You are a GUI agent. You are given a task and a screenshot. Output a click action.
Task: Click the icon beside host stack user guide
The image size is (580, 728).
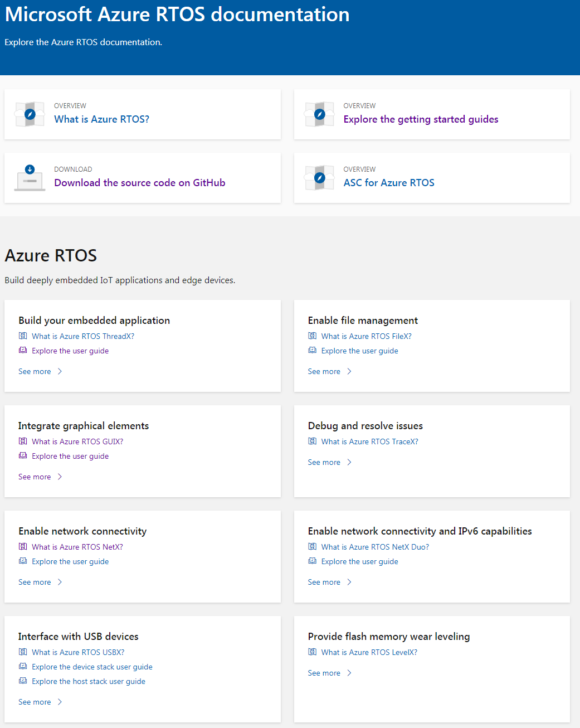point(23,681)
